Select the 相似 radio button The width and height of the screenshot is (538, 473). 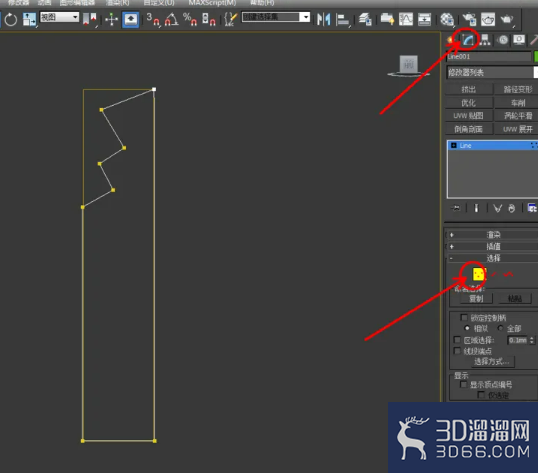tap(467, 328)
